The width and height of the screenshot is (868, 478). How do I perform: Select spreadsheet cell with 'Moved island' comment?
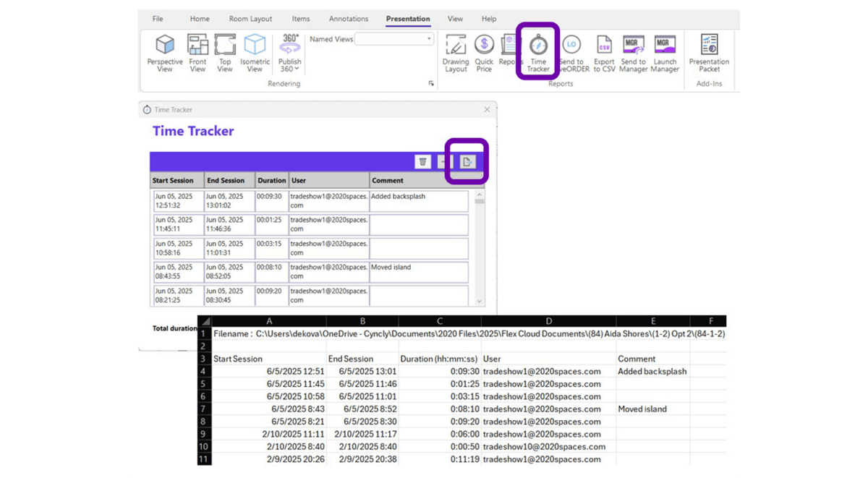[x=652, y=409]
